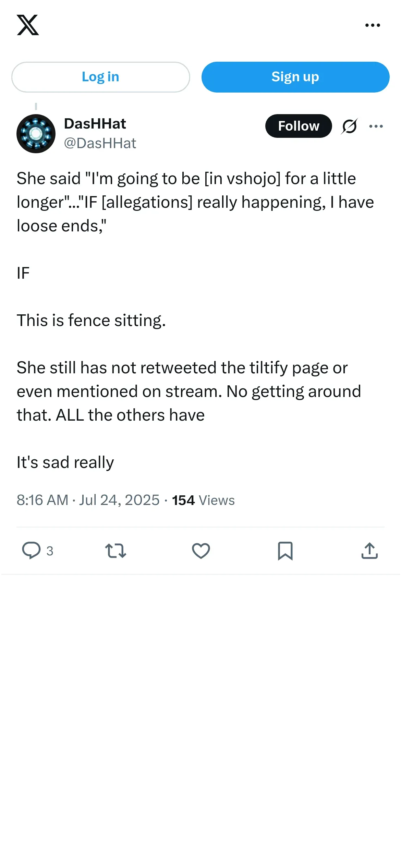Open the repost options
Viewport: 401px width, 868px height.
(x=116, y=551)
